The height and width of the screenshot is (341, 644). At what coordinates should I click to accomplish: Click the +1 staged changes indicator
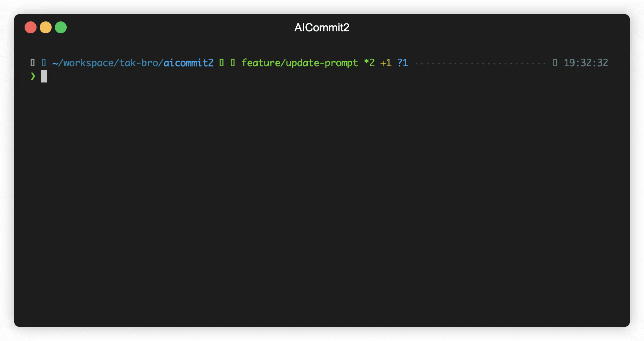click(x=386, y=62)
